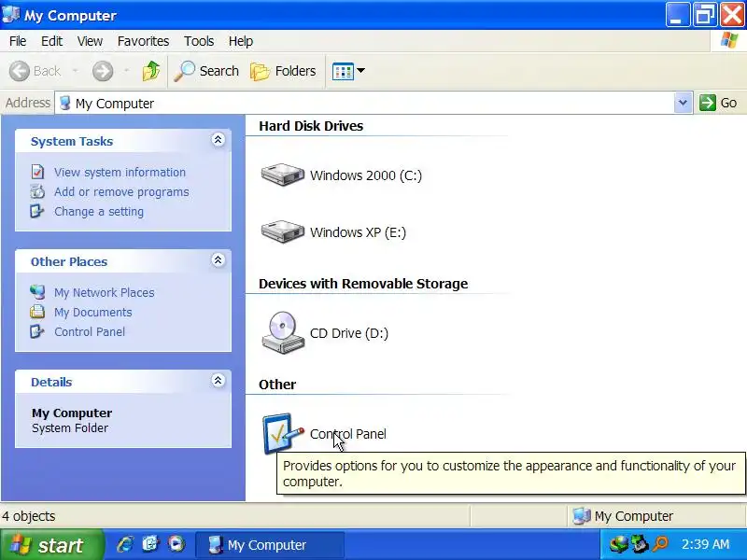Click the network tray icon
Image resolution: width=747 pixels, height=560 pixels.
(x=619, y=544)
